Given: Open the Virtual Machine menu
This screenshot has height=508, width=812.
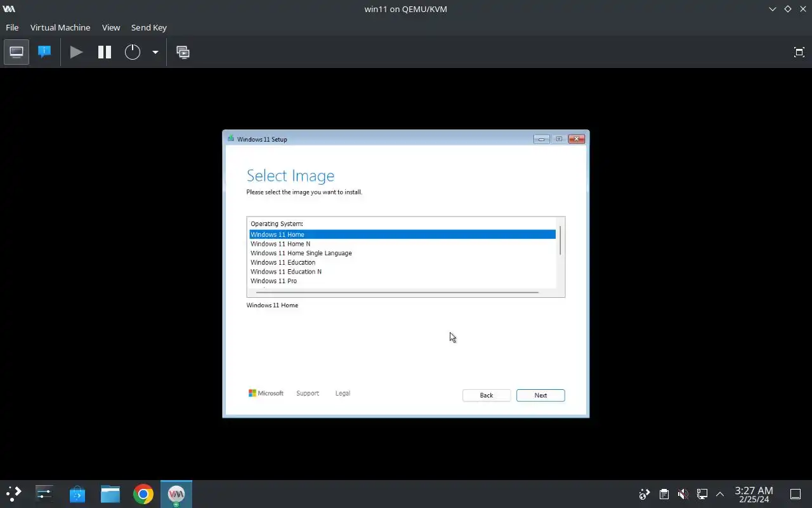Looking at the screenshot, I should click(60, 27).
